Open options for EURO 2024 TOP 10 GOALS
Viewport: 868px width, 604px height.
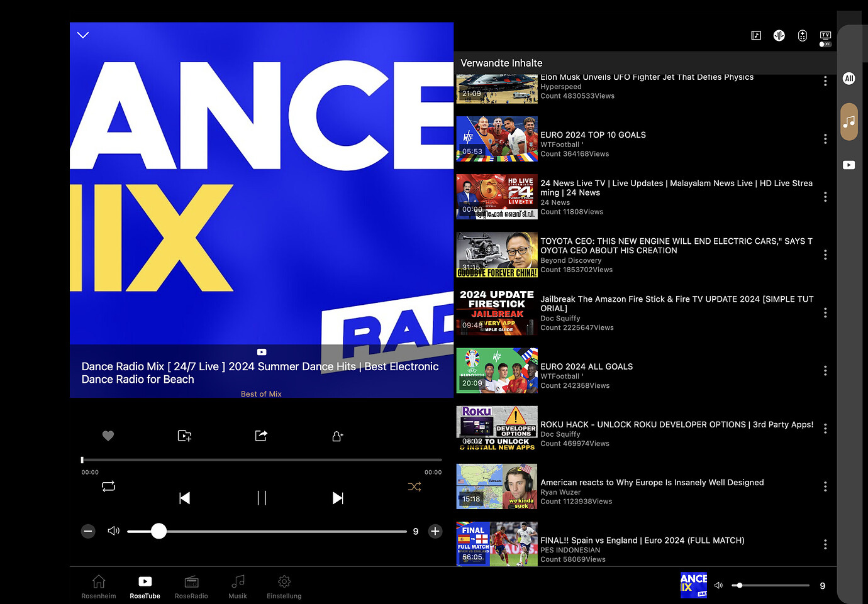825,139
